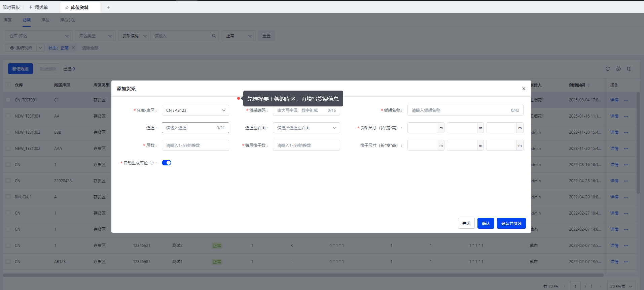
Task: Click the 层数 input field
Action: tap(195, 145)
